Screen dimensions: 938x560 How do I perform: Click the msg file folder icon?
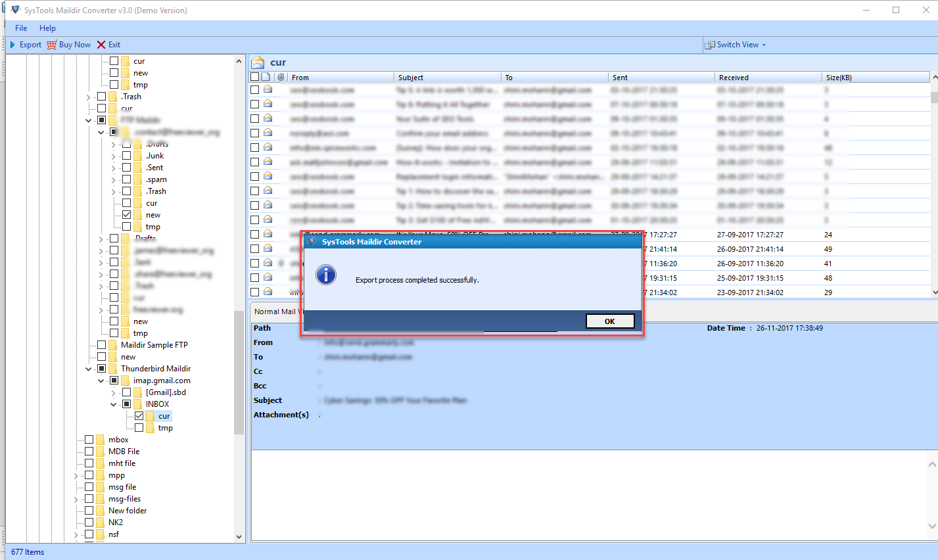pyautogui.click(x=100, y=487)
